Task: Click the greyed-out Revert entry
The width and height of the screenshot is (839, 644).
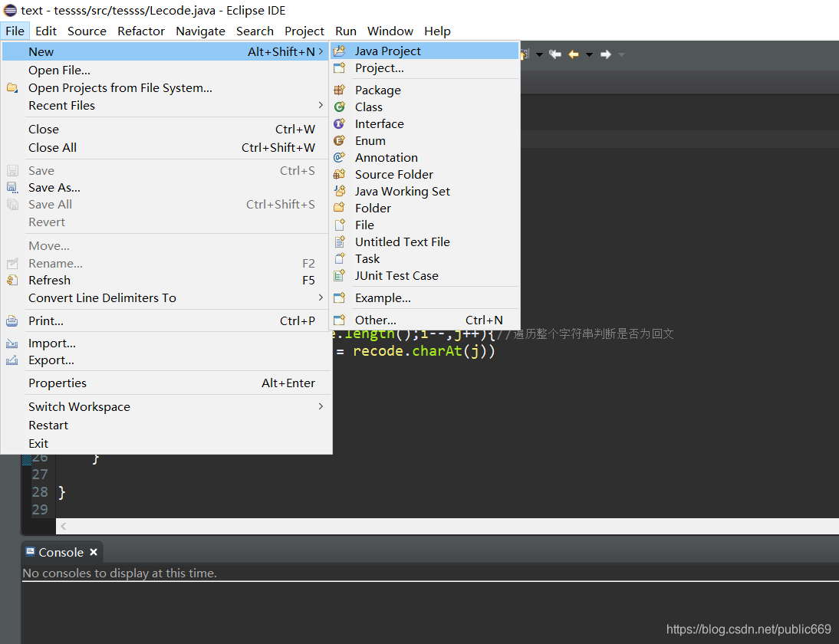Action: pyautogui.click(x=166, y=222)
